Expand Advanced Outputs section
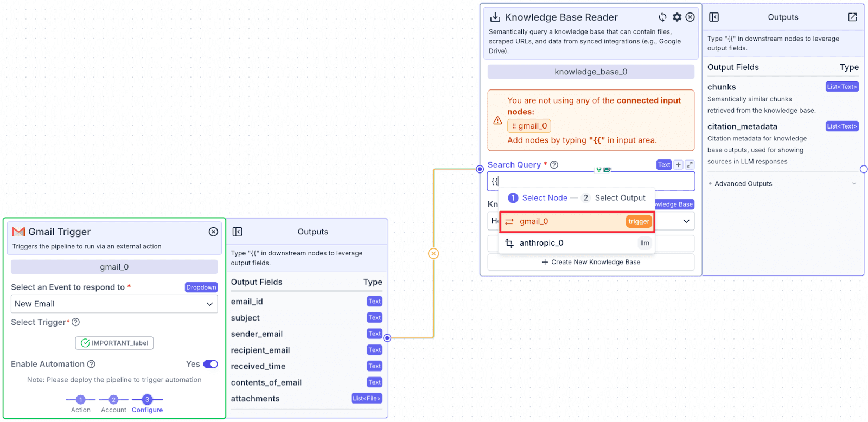Viewport: 868px width, 422px height. click(783, 184)
